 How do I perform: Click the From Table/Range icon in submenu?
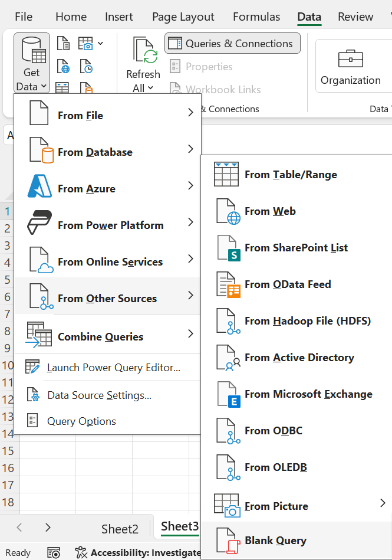[x=226, y=174]
